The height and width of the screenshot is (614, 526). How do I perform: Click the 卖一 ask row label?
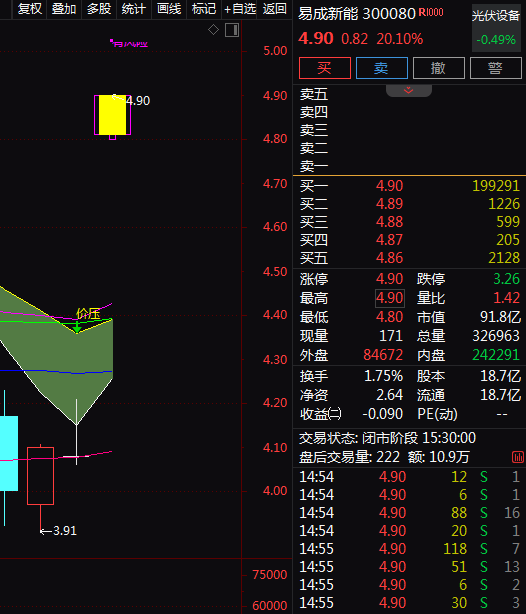click(314, 166)
